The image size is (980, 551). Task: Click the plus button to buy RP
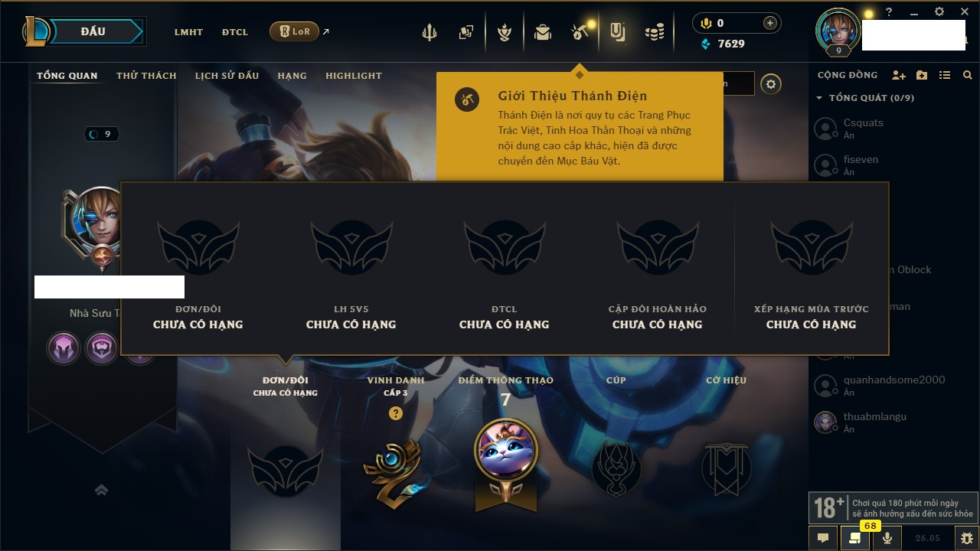[770, 23]
